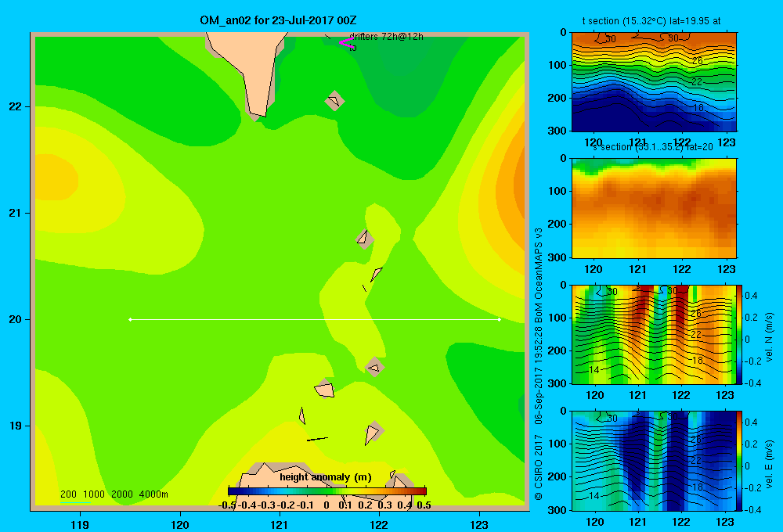This screenshot has width=783, height=532.
Task: Open the eastward velocity section plot
Action: pos(654,461)
